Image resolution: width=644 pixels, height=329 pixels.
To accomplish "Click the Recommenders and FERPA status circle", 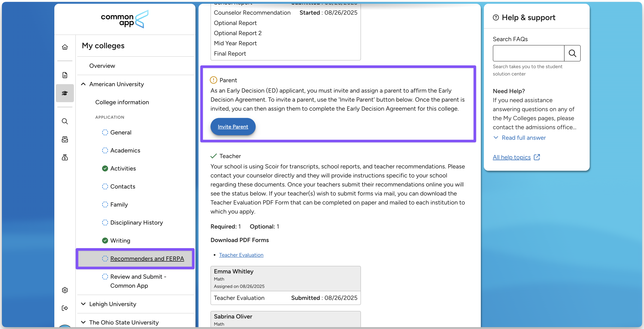I will pyautogui.click(x=105, y=259).
